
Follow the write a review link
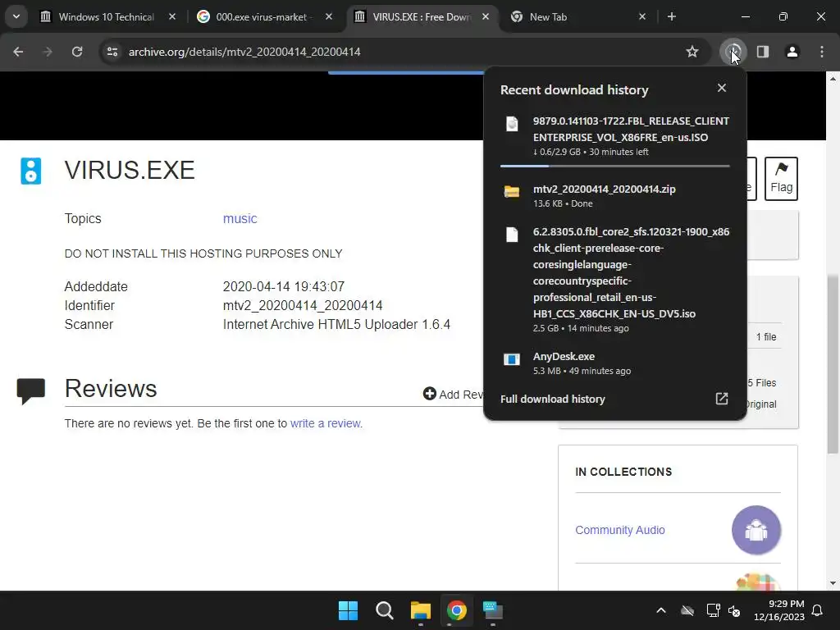click(326, 423)
